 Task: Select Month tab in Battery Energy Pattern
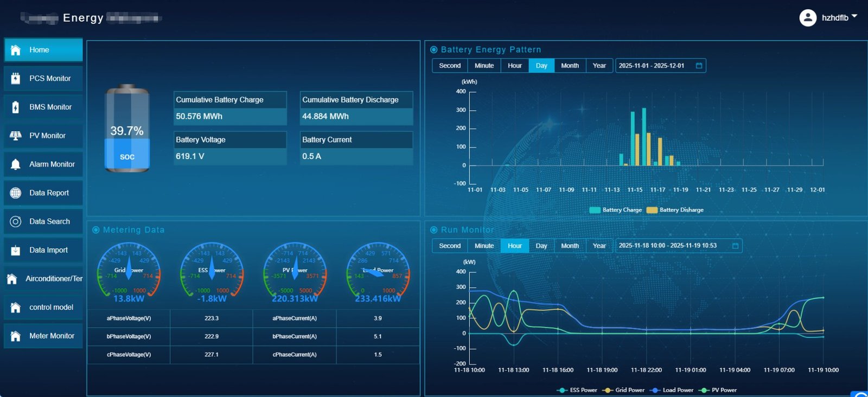click(570, 66)
